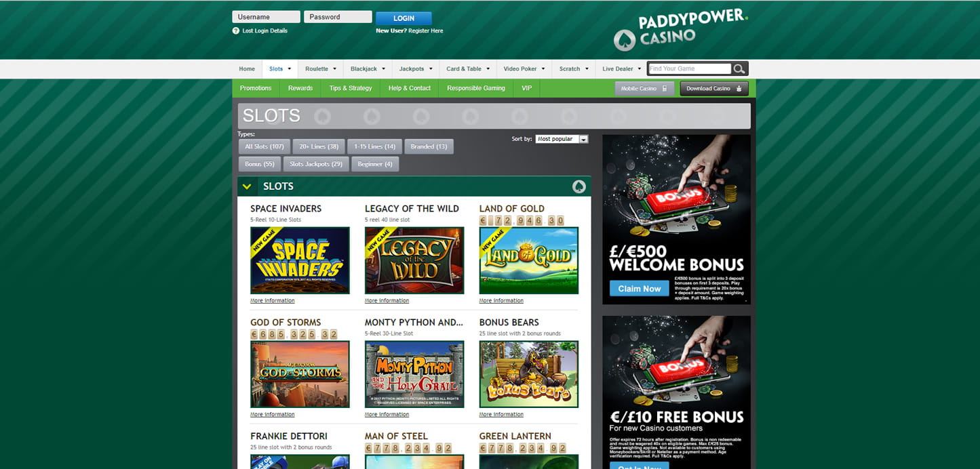The height and width of the screenshot is (469, 980).
Task: Open the Promotions tab
Action: point(256,88)
